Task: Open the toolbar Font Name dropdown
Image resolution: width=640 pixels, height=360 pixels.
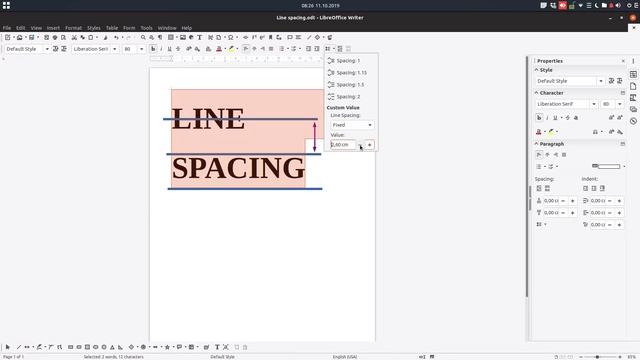Action: pyautogui.click(x=115, y=49)
